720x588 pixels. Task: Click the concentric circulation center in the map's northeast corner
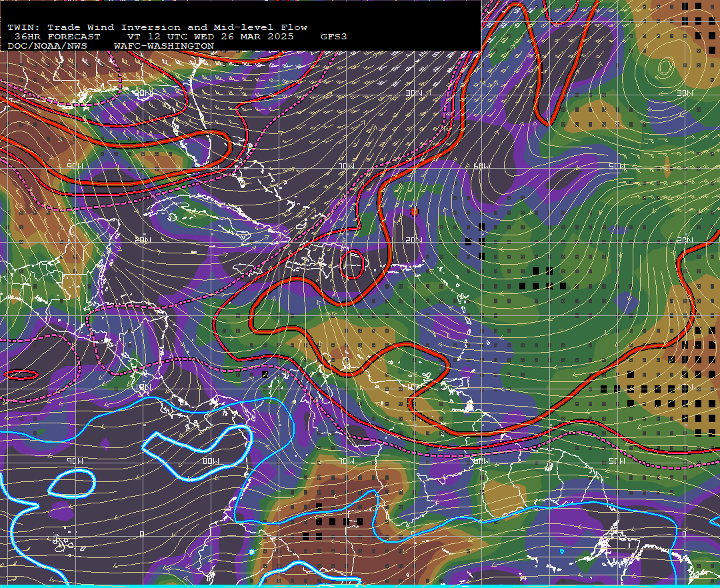point(665,67)
